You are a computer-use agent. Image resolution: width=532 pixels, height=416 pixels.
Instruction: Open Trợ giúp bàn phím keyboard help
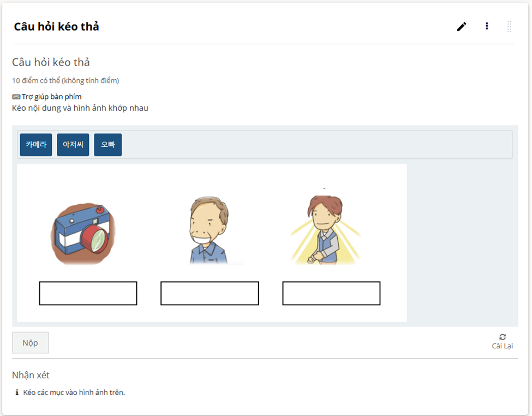(x=47, y=97)
